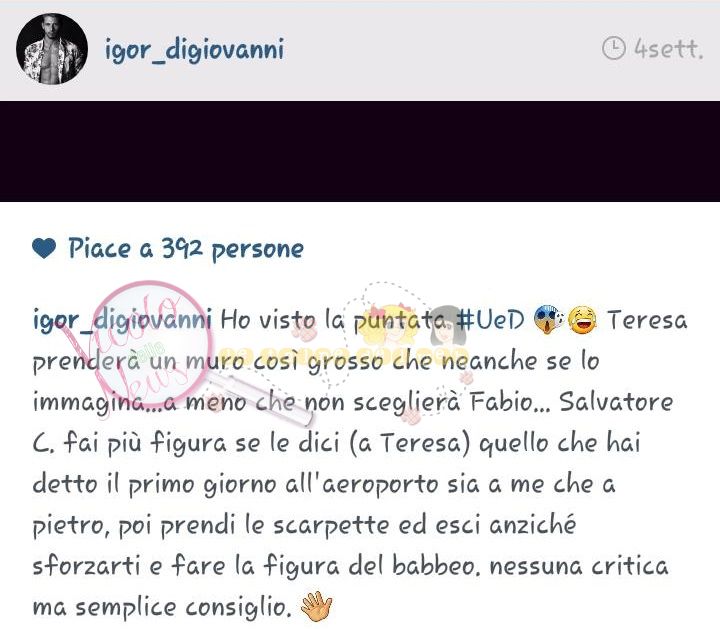Click the laughing tears emoji
The height and width of the screenshot is (629, 720).
coord(582,320)
